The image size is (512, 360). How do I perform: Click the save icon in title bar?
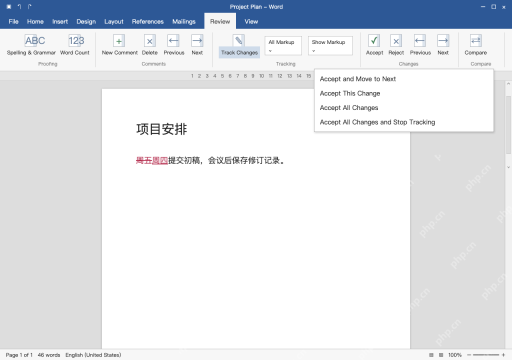coord(9,7)
